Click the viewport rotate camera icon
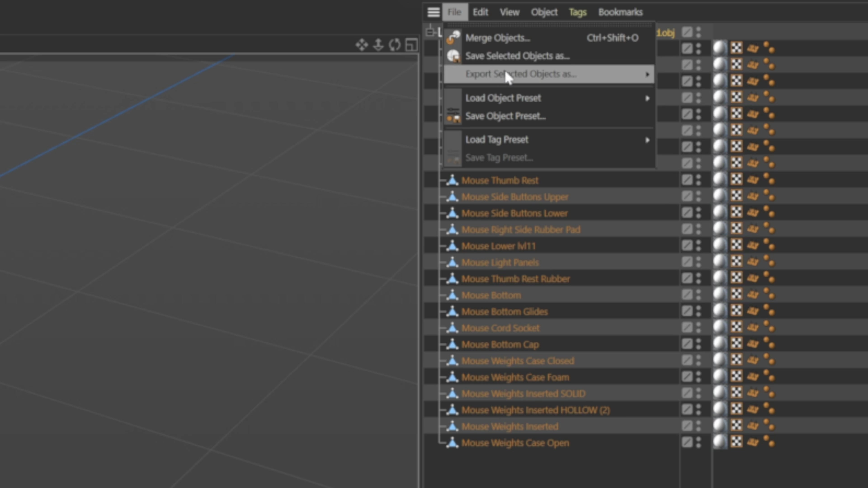 [395, 45]
